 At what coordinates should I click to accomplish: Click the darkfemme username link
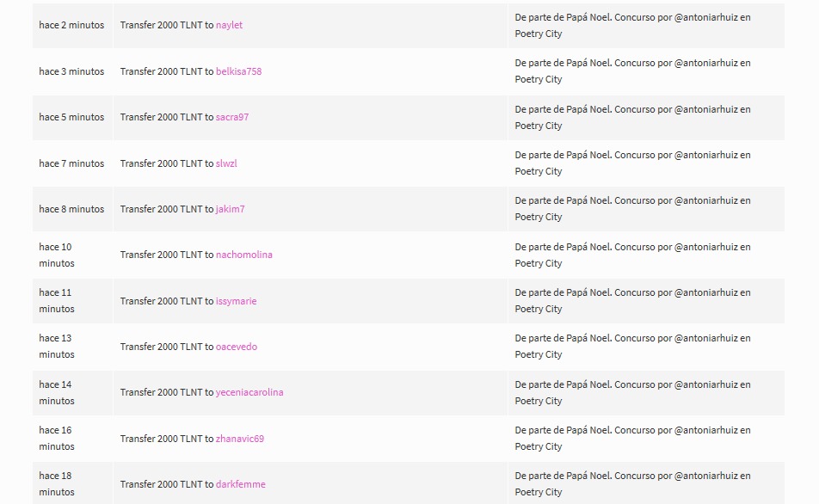(x=240, y=484)
